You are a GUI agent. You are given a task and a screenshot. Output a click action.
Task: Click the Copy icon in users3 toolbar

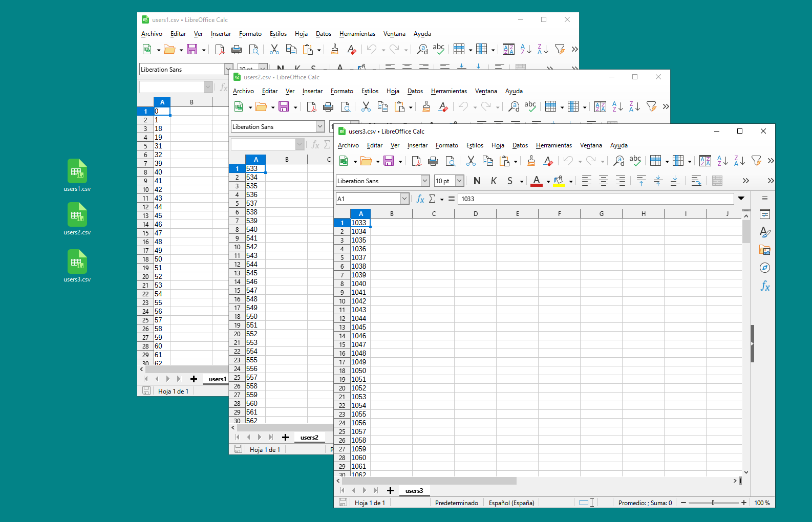[488, 161]
